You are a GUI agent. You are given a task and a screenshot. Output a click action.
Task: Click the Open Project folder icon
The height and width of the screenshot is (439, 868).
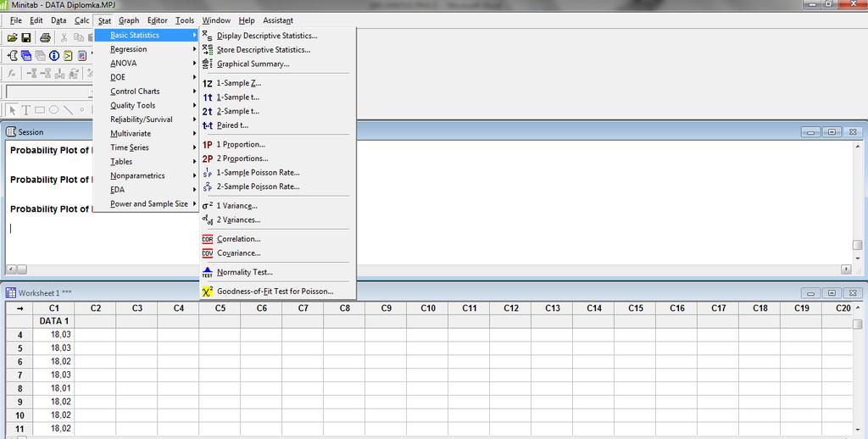click(12, 37)
